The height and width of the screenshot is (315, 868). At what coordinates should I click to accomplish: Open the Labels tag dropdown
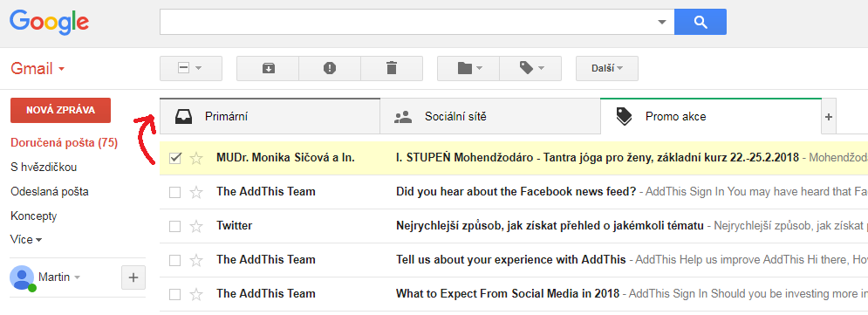point(531,68)
